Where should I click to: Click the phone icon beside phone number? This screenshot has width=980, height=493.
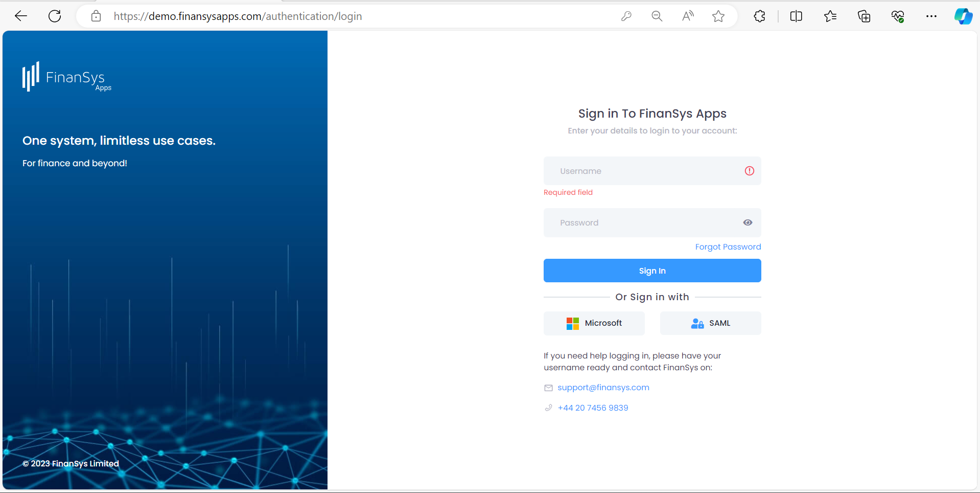(x=548, y=408)
